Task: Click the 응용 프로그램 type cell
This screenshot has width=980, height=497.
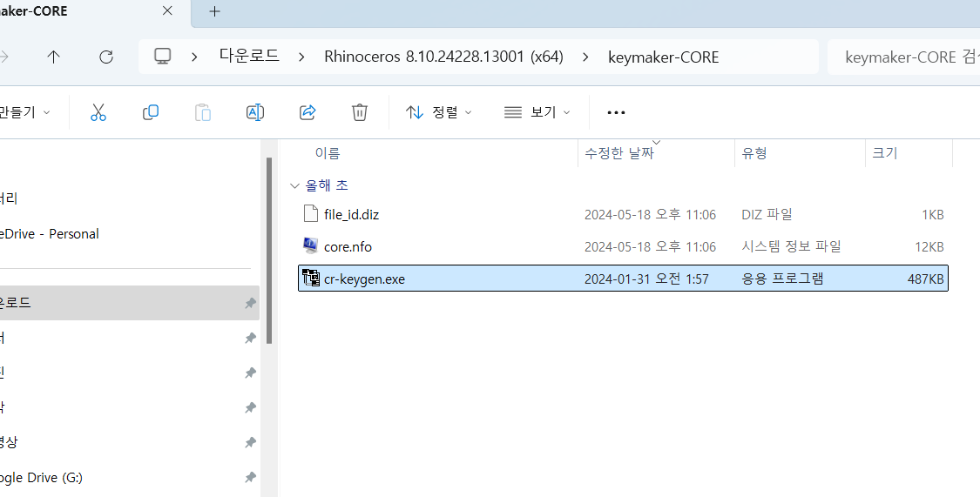Action: click(x=782, y=279)
